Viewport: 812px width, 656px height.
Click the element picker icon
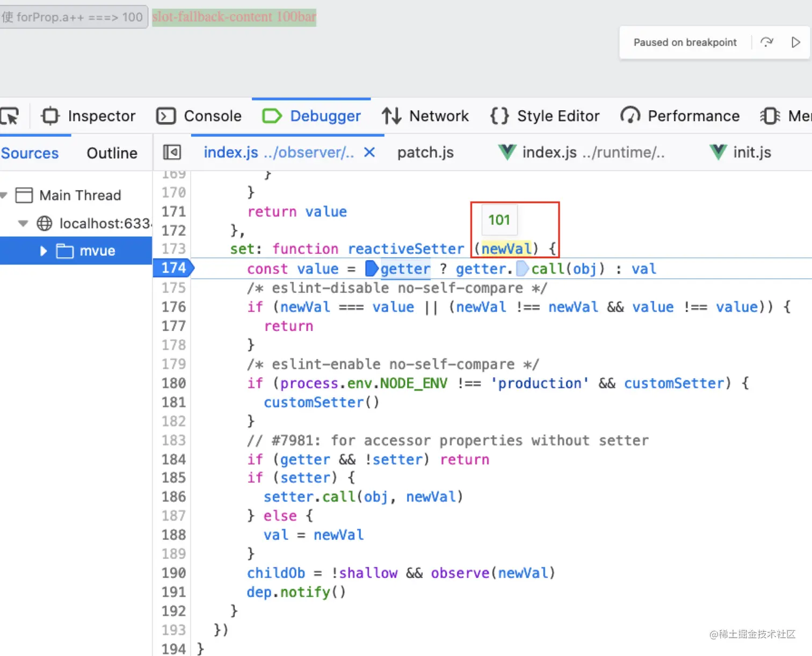10,116
